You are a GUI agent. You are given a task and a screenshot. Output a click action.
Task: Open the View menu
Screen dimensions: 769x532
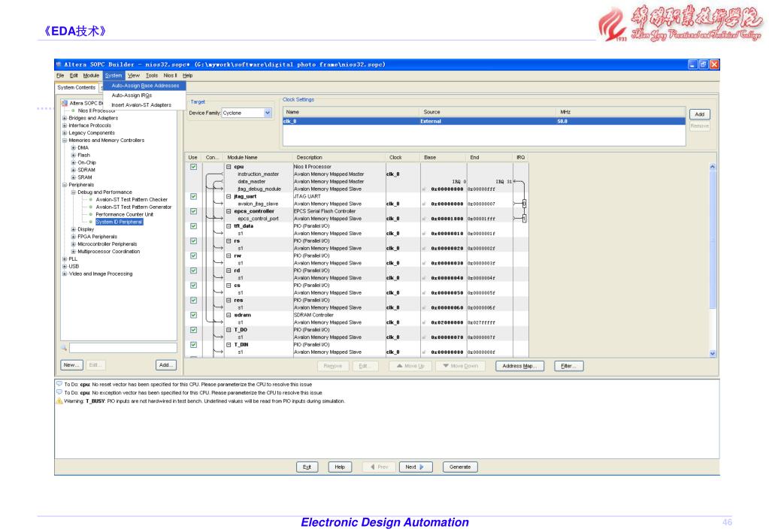(x=134, y=75)
